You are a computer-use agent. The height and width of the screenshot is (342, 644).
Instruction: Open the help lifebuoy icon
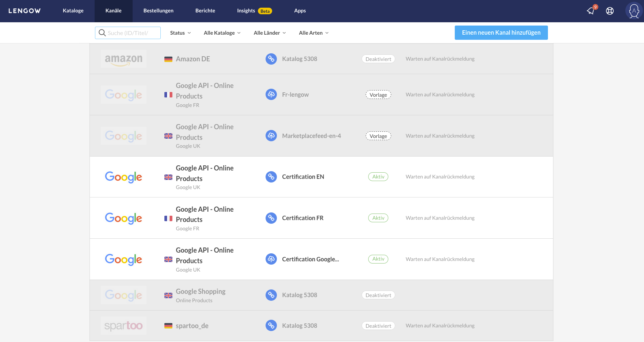(610, 11)
